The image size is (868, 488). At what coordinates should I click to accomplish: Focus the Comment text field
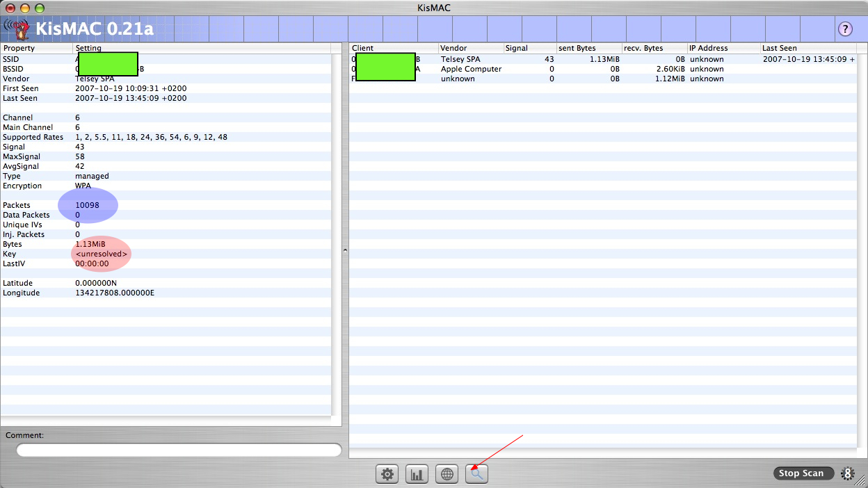pos(179,450)
